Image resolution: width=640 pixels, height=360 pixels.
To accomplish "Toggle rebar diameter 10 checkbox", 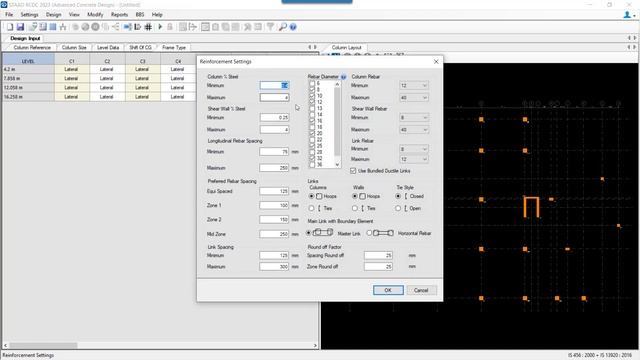I will coord(312,96).
